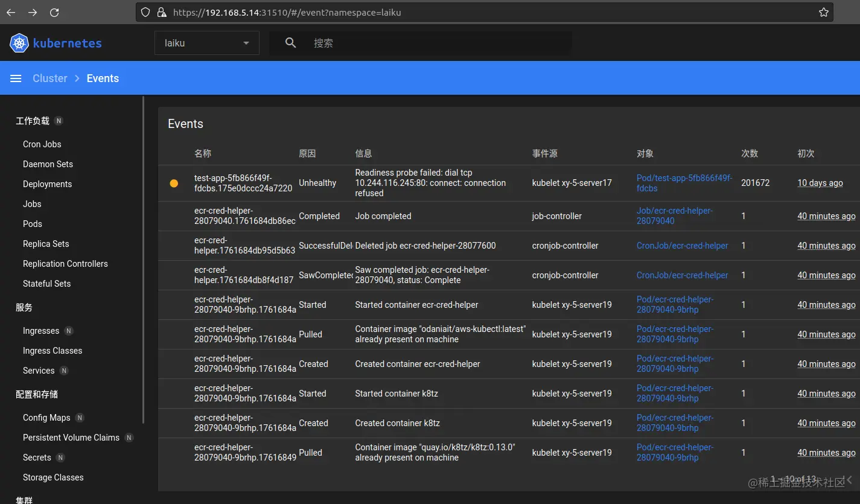
Task: Click the 原因 column header
Action: click(307, 153)
